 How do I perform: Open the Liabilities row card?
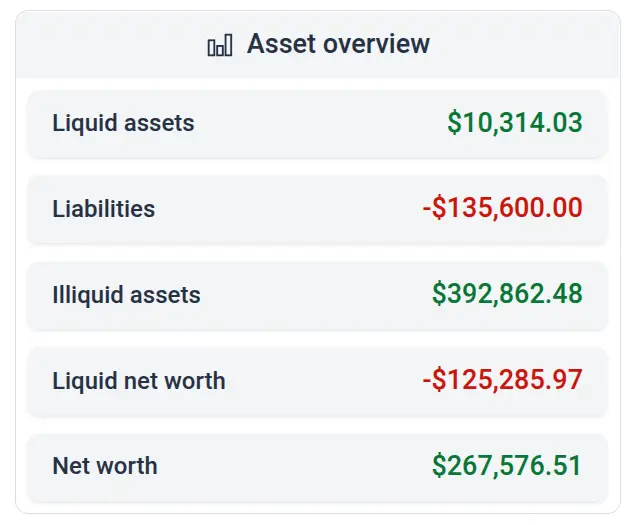290,209
